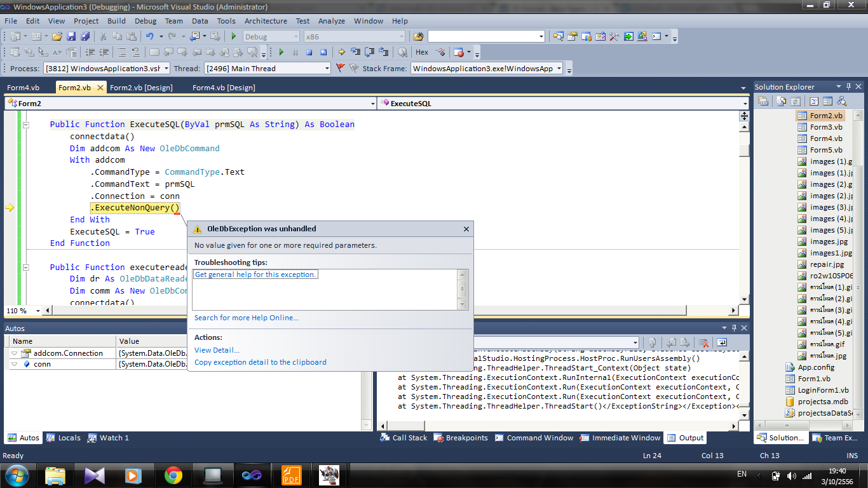
Task: Switch to Form4.vb [Design] tab
Action: [x=224, y=88]
